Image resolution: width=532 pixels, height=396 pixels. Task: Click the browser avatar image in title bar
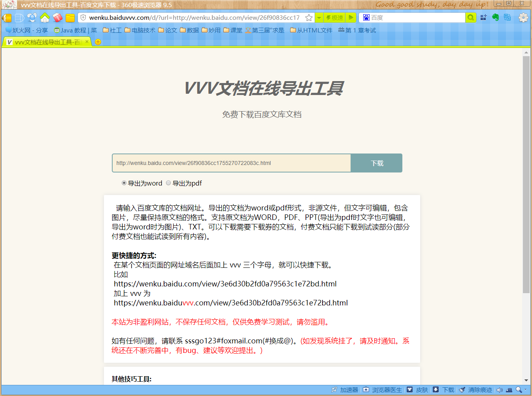(9, 5)
